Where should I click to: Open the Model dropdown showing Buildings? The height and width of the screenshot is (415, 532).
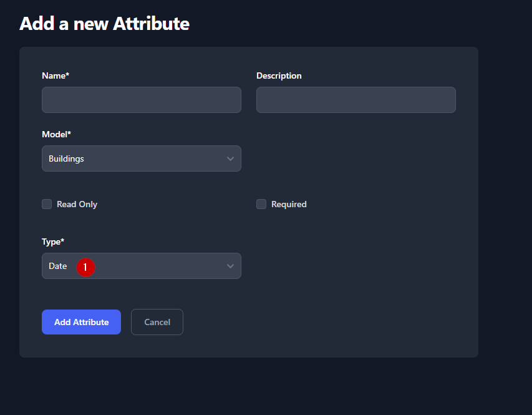[x=141, y=159]
